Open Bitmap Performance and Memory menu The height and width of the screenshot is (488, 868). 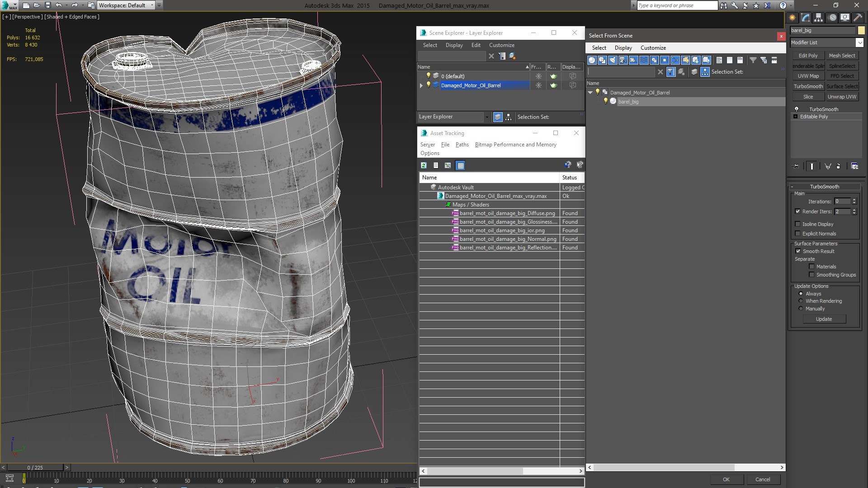point(515,145)
